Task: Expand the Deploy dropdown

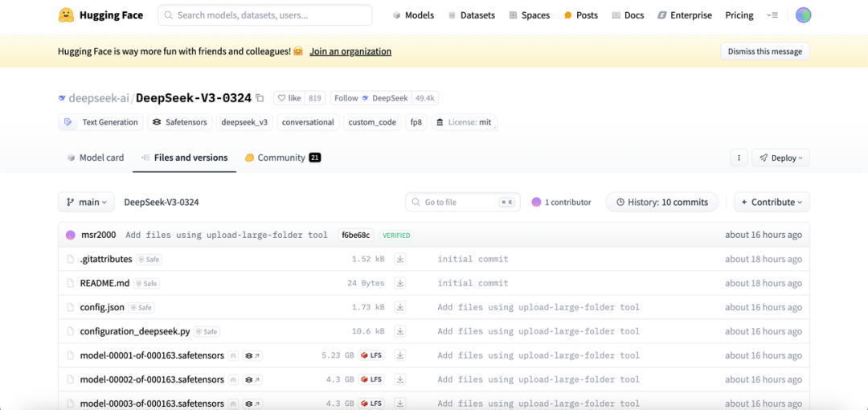Action: click(x=780, y=158)
